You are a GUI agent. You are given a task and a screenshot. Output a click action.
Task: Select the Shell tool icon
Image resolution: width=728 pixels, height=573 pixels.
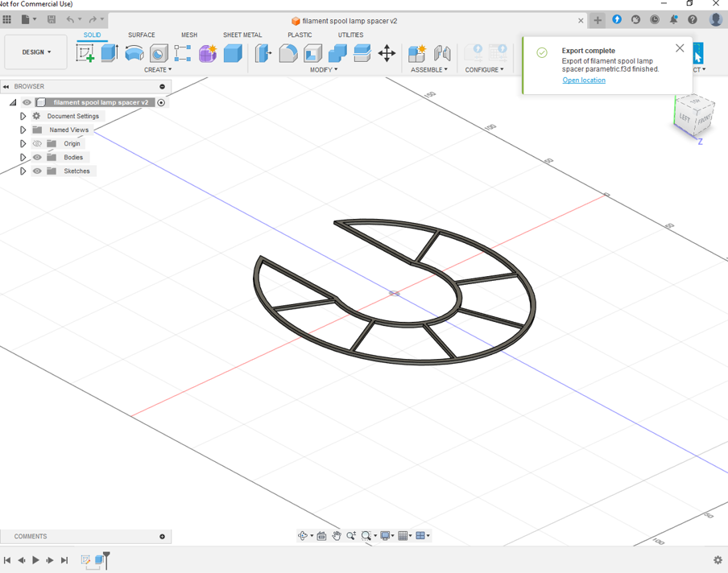click(x=312, y=53)
